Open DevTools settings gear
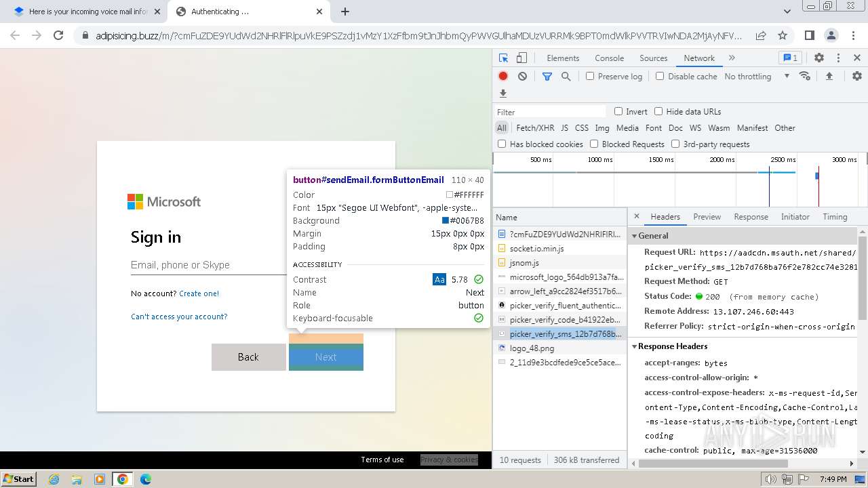868x488 pixels. pyautogui.click(x=819, y=58)
